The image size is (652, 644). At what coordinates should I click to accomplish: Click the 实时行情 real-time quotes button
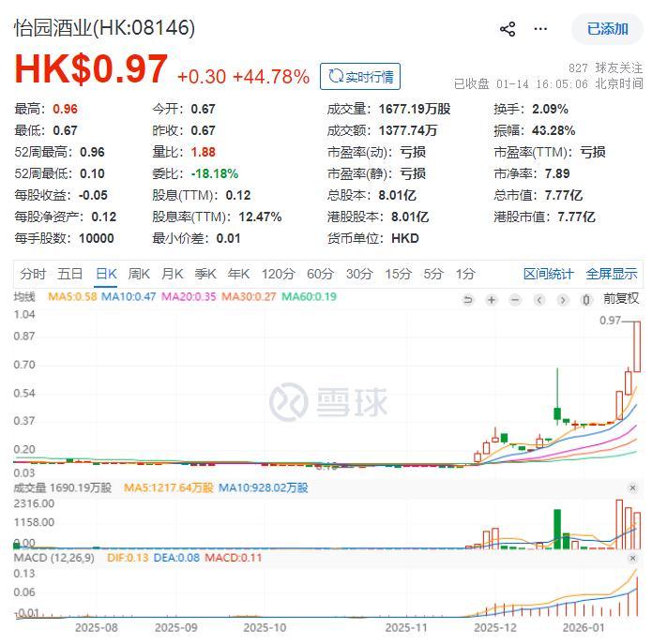coord(360,76)
